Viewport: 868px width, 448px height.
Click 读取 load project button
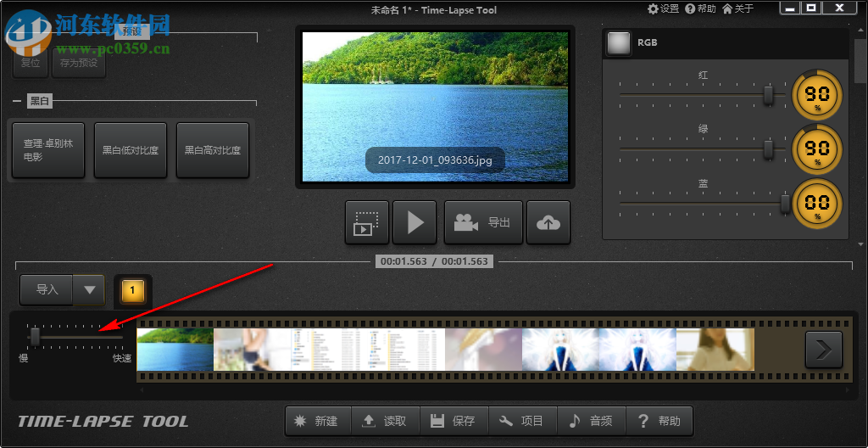click(386, 422)
